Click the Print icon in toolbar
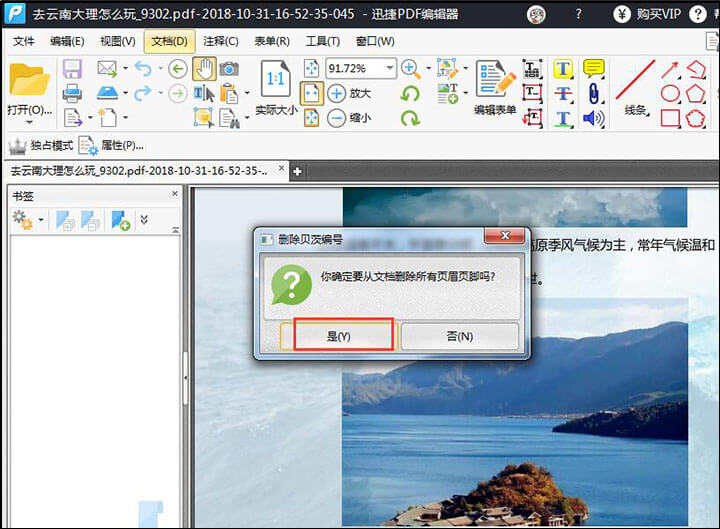 (72, 93)
